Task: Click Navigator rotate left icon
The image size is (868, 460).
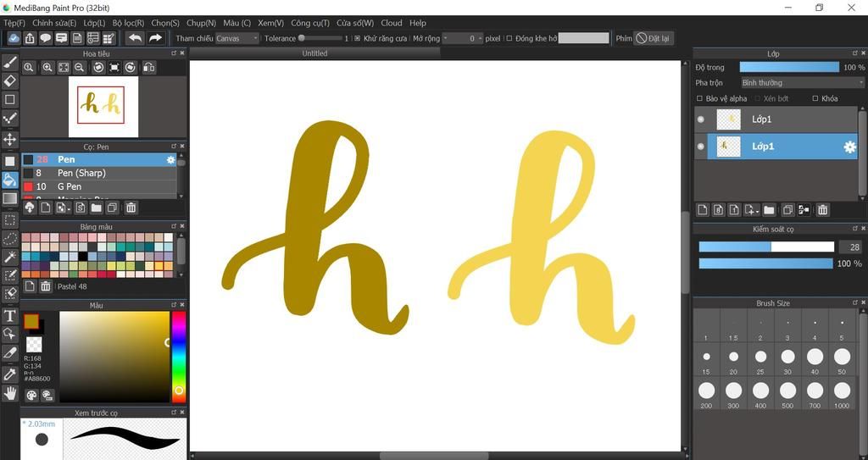Action: coord(98,68)
